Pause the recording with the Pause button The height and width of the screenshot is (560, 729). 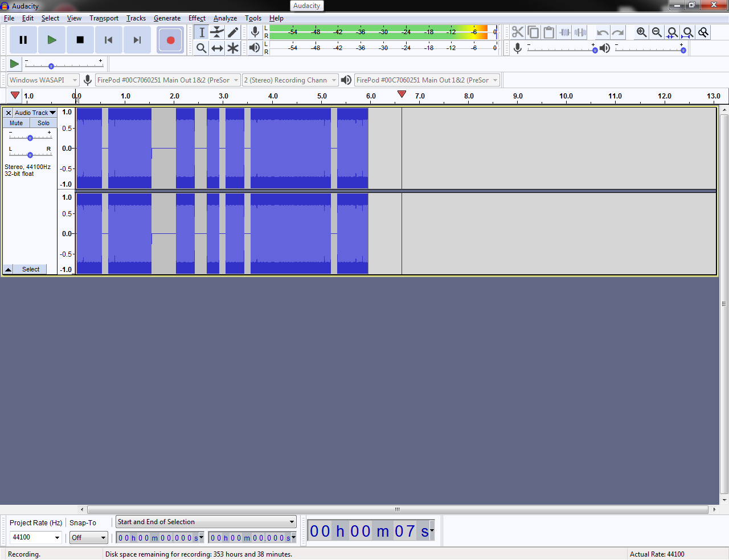pos(23,40)
